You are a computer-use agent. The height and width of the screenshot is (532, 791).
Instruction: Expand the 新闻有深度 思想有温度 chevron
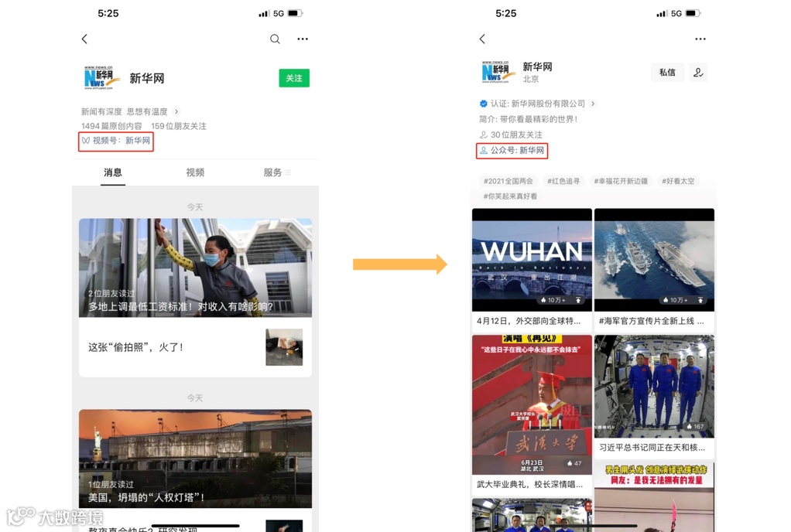[x=176, y=112]
